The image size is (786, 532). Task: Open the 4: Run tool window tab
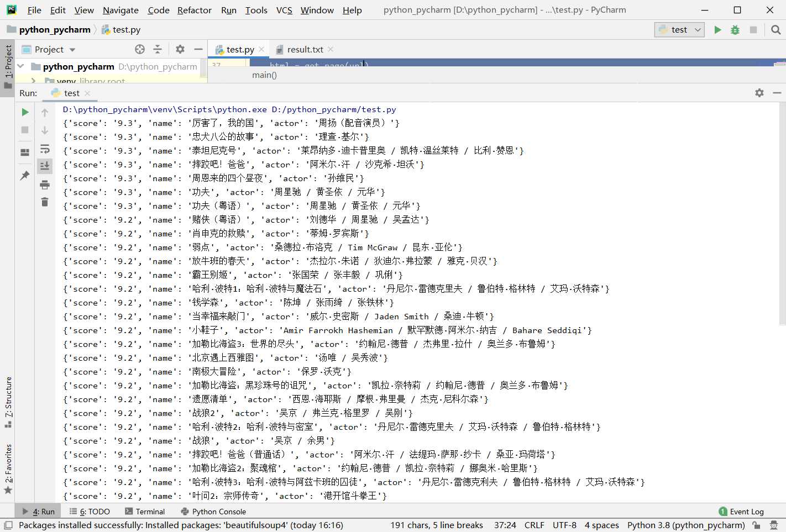click(x=39, y=512)
